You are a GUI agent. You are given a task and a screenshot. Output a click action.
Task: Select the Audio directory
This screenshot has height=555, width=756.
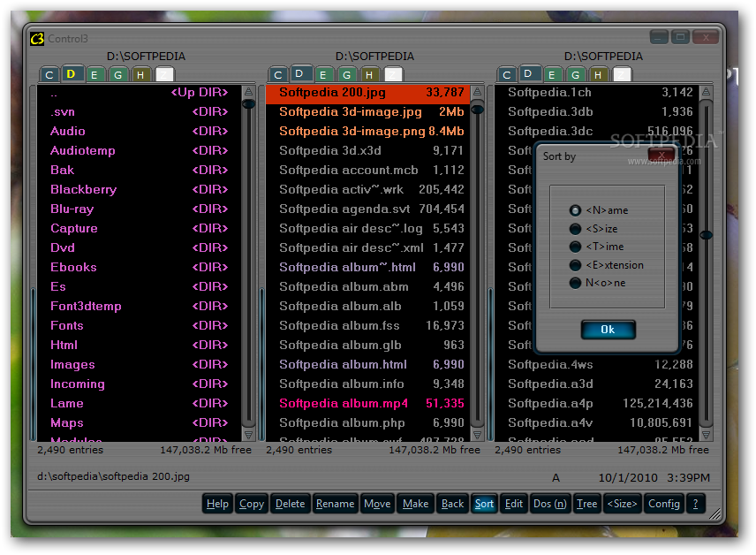click(x=139, y=132)
